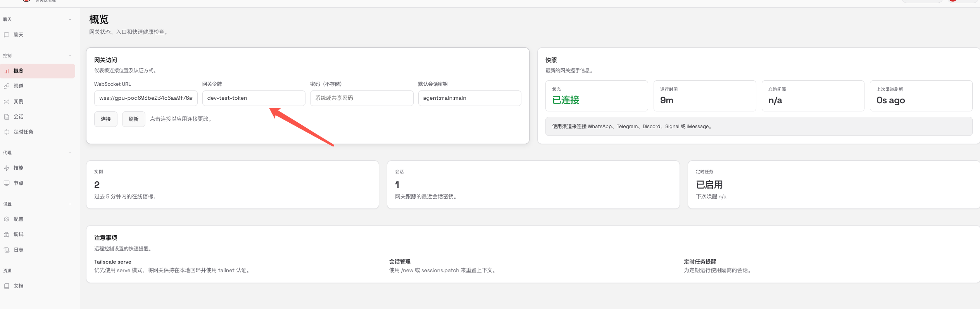The width and height of the screenshot is (980, 309).
Task: Open the 技能 page
Action: [x=38, y=168]
